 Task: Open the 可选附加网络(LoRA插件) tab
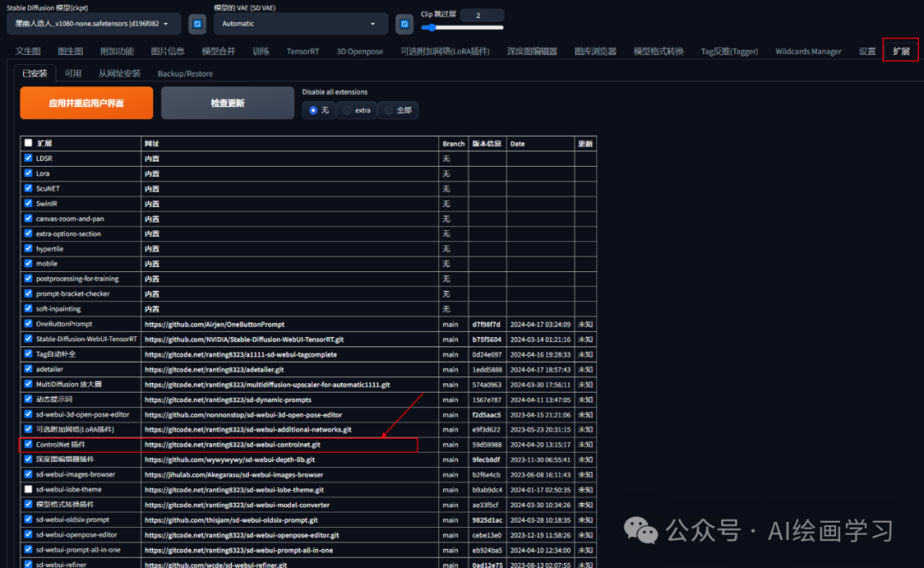445,51
